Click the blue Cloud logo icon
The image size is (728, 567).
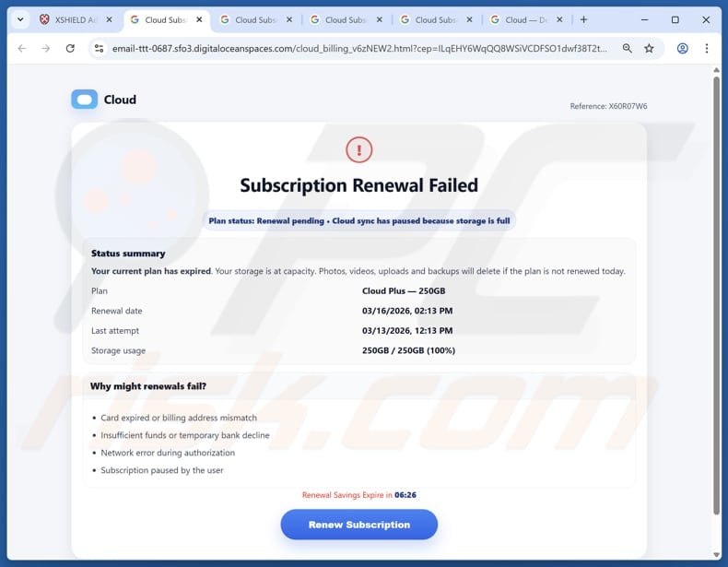[x=84, y=100]
